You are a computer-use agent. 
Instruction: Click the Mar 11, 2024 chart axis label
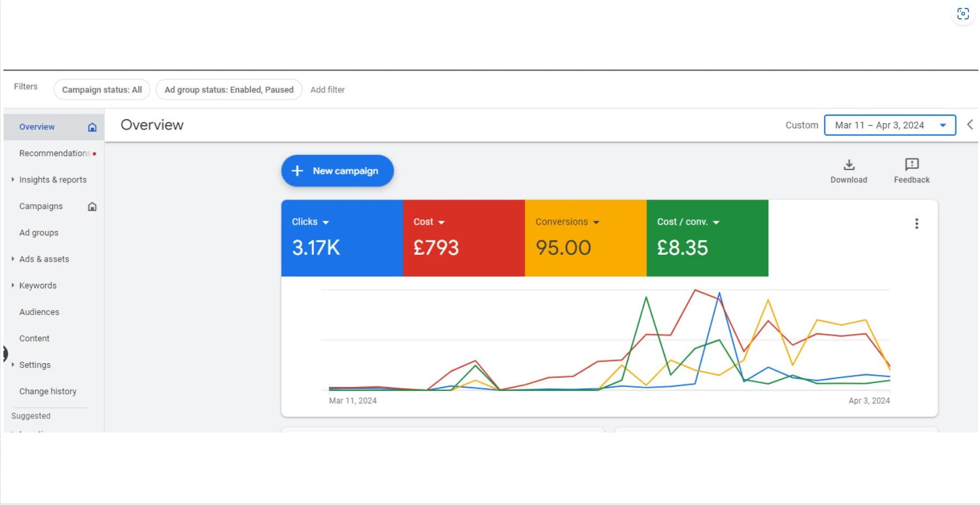click(353, 401)
